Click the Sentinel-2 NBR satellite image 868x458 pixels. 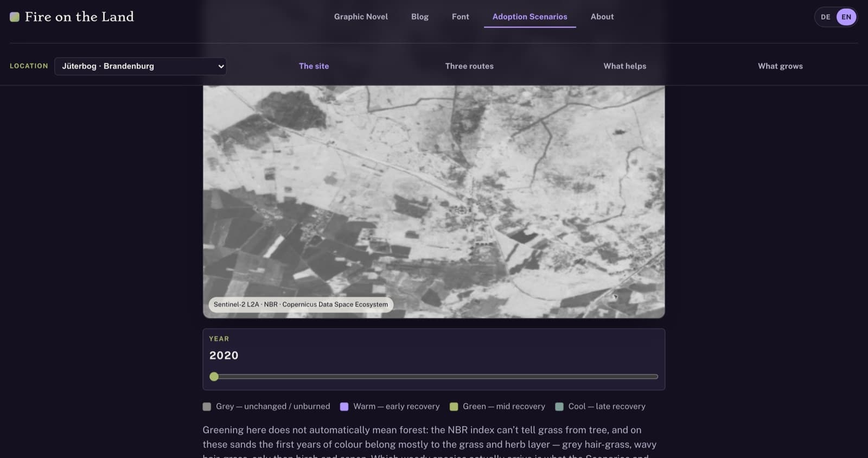pyautogui.click(x=434, y=201)
